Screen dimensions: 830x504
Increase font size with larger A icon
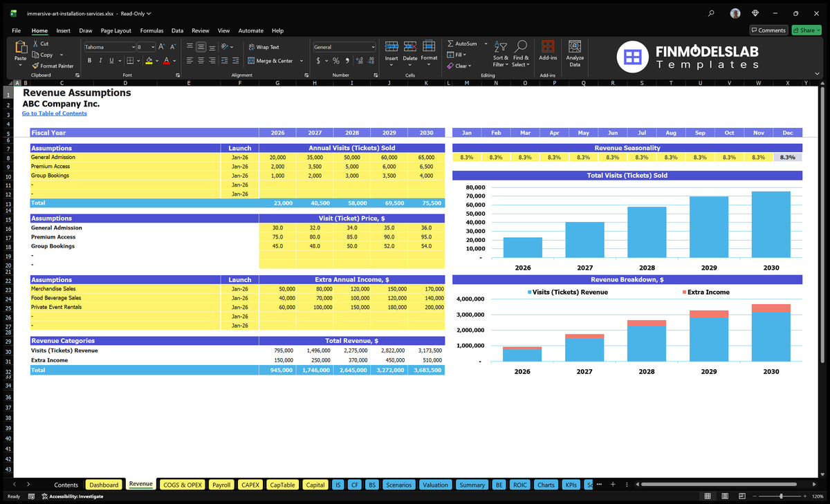click(x=162, y=47)
